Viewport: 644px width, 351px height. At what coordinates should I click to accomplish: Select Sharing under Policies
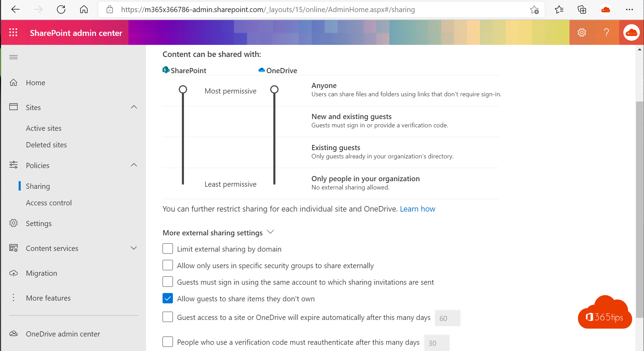(x=38, y=186)
